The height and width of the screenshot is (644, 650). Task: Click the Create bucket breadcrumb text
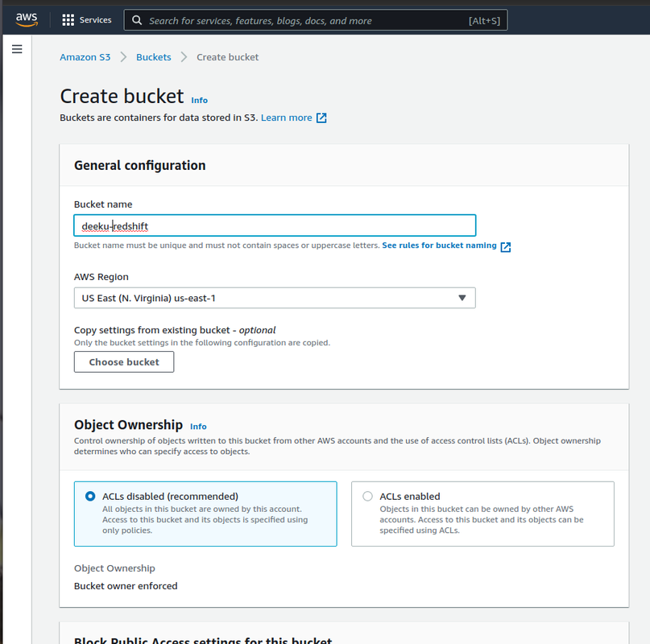coord(228,57)
